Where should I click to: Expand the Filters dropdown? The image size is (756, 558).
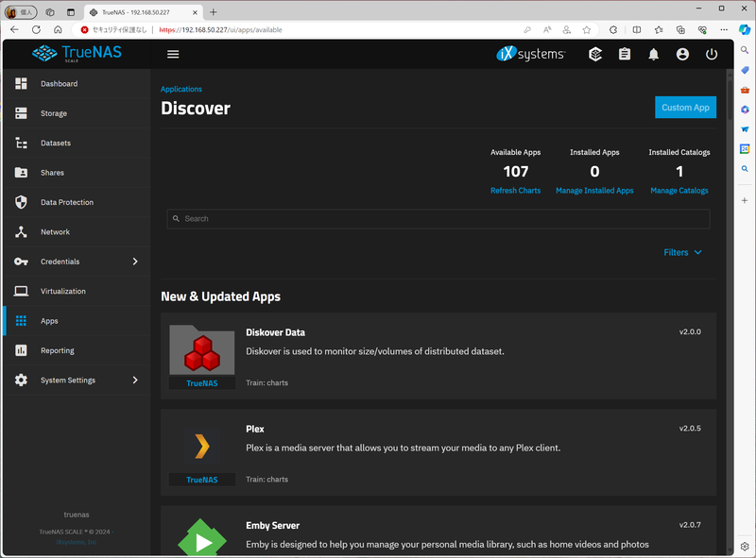pyautogui.click(x=682, y=252)
